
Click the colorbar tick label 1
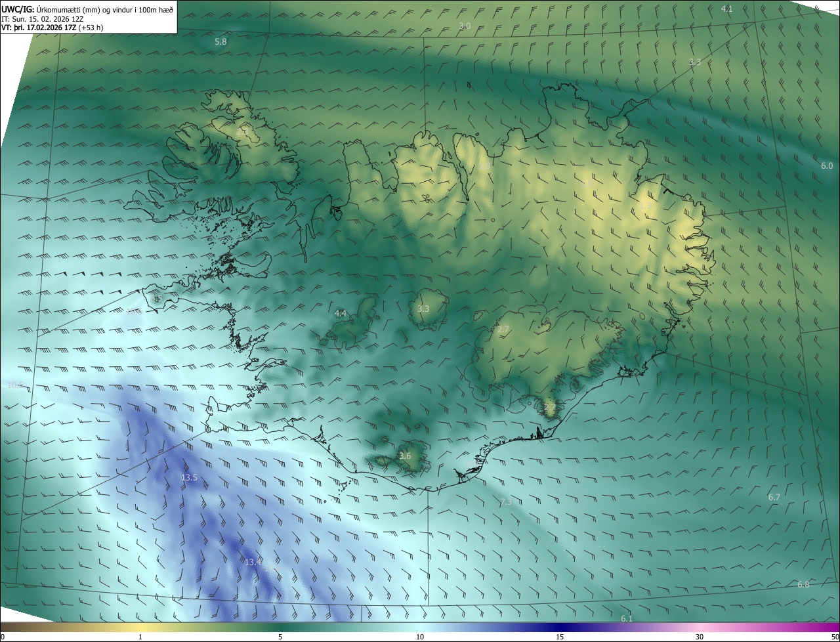tap(140, 637)
